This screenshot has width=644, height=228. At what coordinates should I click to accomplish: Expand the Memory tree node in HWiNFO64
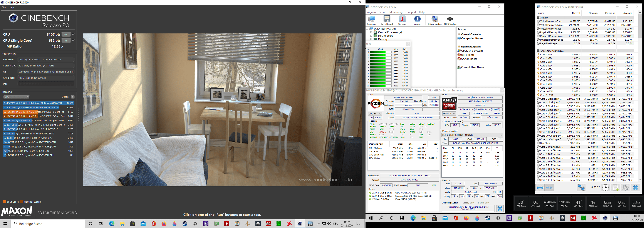pyautogui.click(x=371, y=39)
